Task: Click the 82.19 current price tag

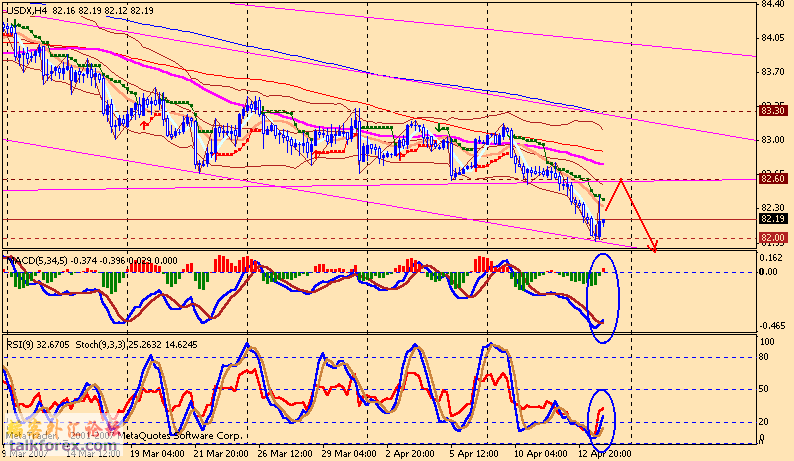Action: [x=771, y=218]
